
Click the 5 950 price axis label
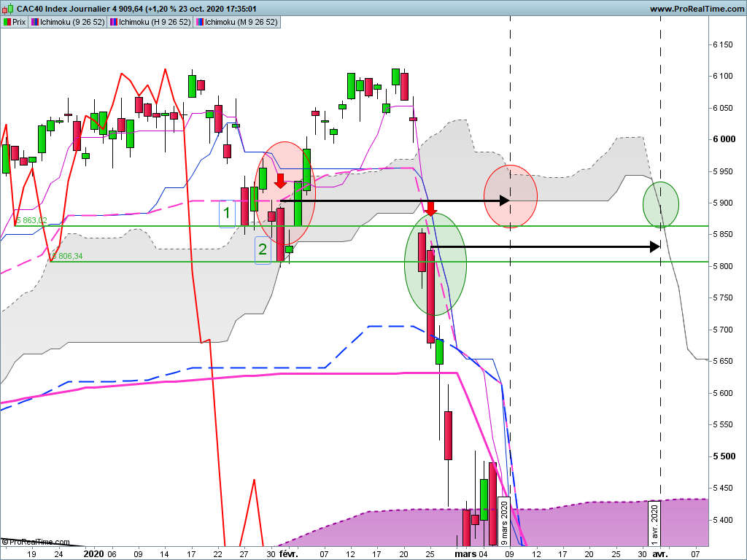point(723,171)
